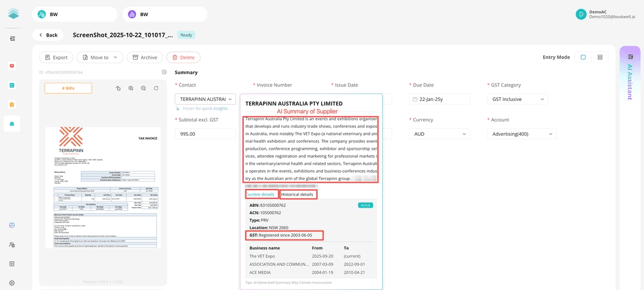Click the calendar icon in Due Date field
Screen dimensions: 644x290
click(415, 99)
